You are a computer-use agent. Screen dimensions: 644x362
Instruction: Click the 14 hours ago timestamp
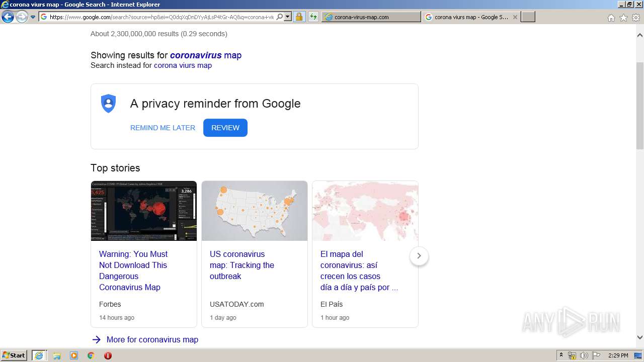(x=117, y=318)
